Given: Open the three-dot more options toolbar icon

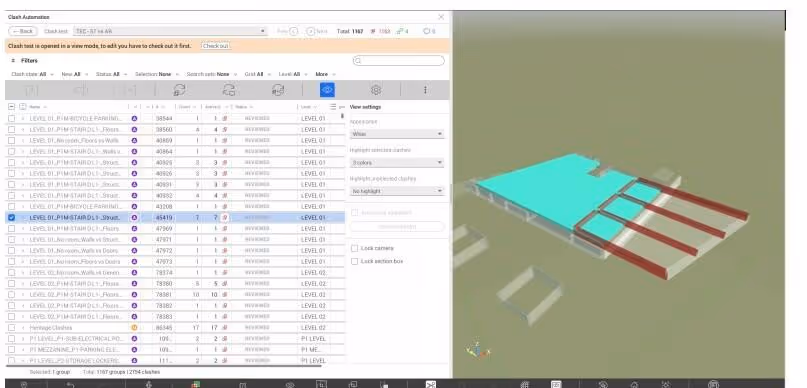Looking at the screenshot, I should [x=425, y=90].
